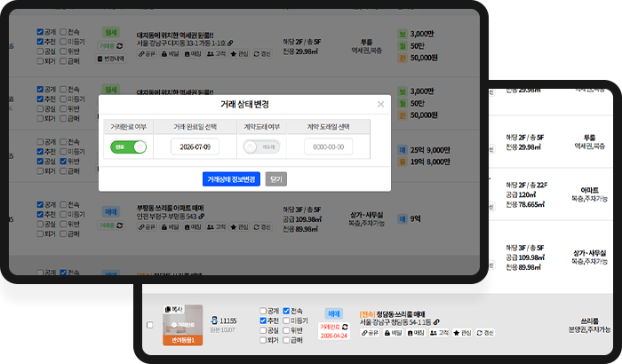Click 거래완료 2026-04-24 status in 청담동 row
Image resolution: width=622 pixels, height=364 pixels.
(x=334, y=331)
